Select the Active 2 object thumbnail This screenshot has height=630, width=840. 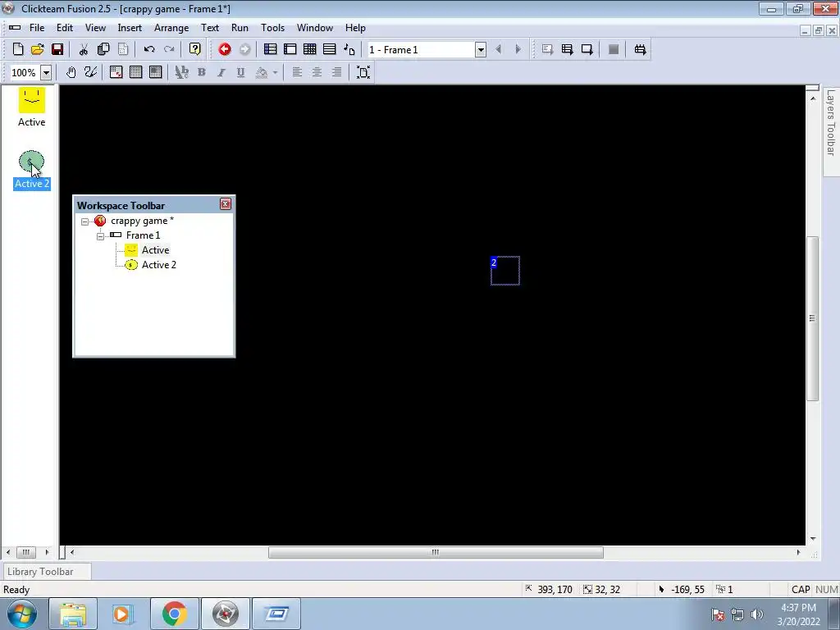[x=32, y=162]
